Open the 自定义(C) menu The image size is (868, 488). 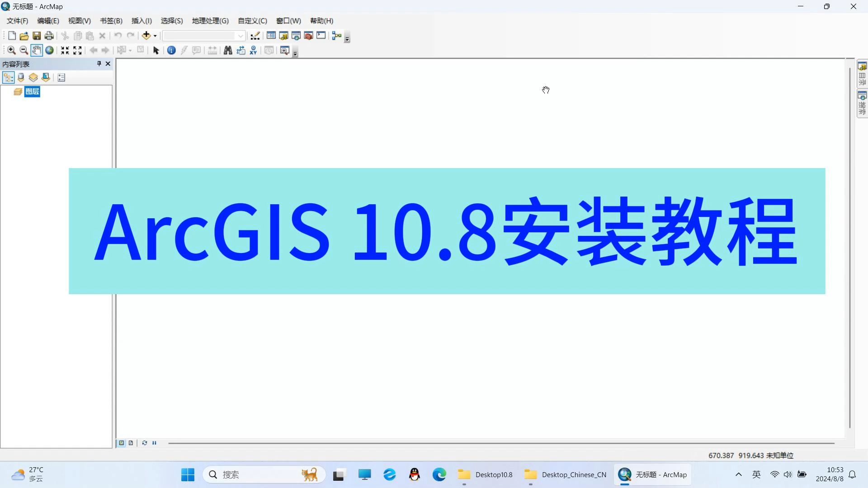[252, 21]
